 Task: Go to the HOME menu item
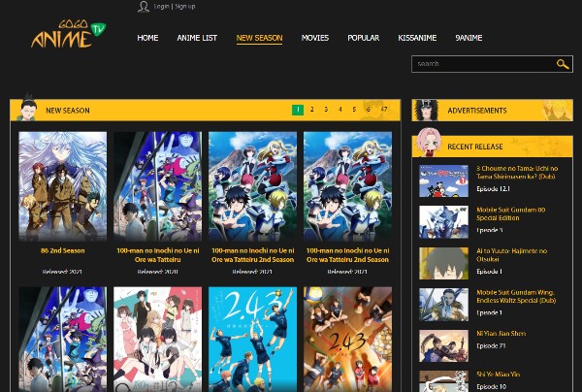(147, 38)
